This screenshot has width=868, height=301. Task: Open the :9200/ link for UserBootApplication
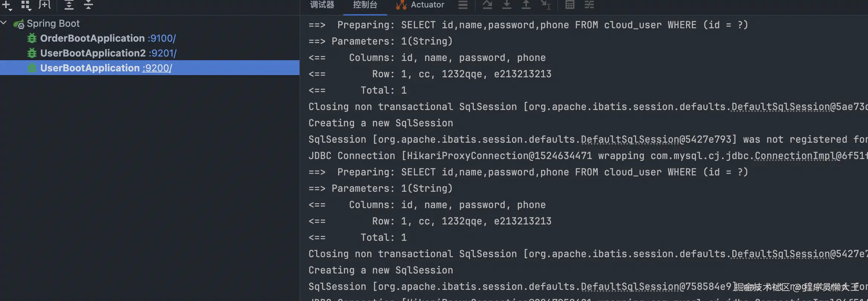pyautogui.click(x=157, y=68)
